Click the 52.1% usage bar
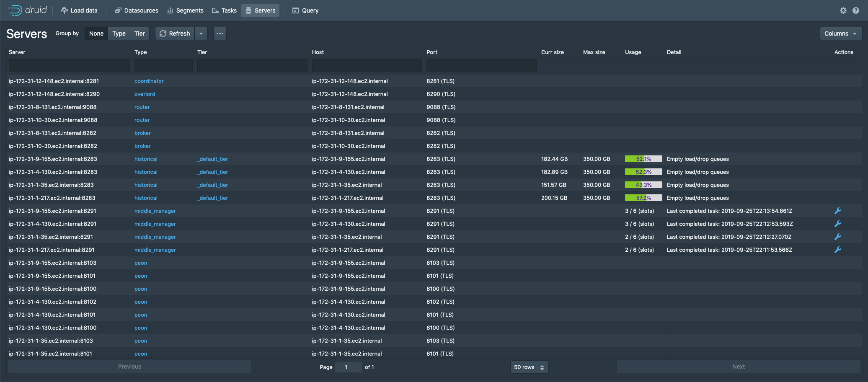The width and height of the screenshot is (868, 382). point(643,159)
